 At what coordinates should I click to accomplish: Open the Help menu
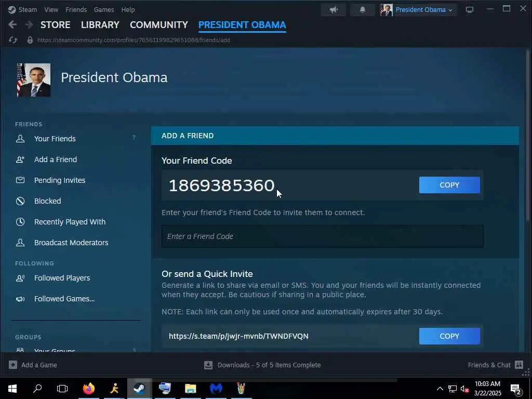[x=128, y=9]
